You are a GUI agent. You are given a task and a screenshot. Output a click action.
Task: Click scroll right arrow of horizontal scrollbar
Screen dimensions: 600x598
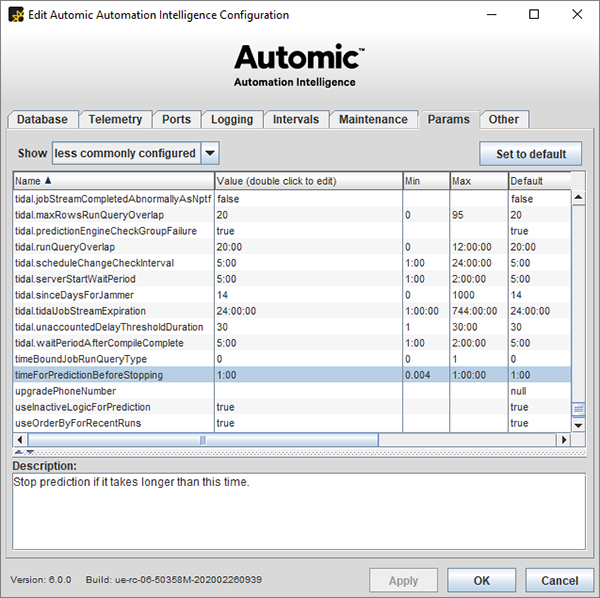pyautogui.click(x=564, y=440)
